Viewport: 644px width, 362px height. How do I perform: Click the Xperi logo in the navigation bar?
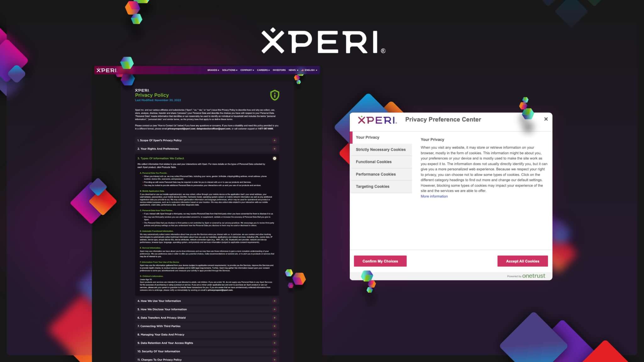(x=107, y=70)
